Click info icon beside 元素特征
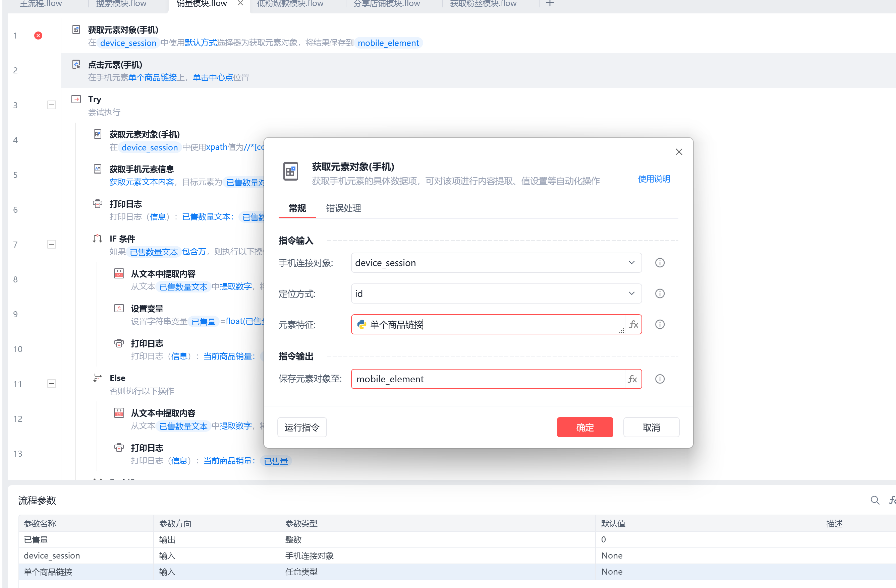Viewport: 896px width, 588px height. [660, 324]
